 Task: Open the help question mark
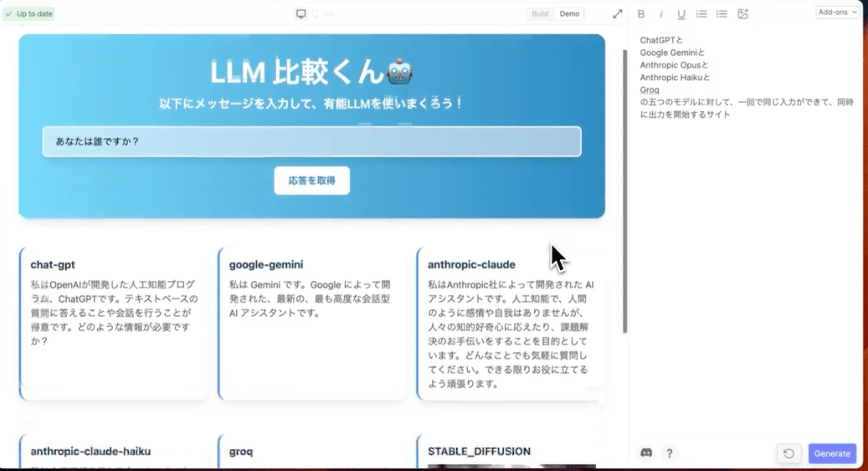(669, 453)
